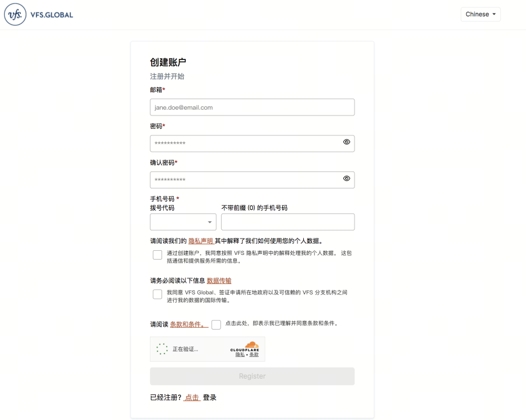
Task: Open the Chinese language selector dropdown
Action: (x=481, y=14)
